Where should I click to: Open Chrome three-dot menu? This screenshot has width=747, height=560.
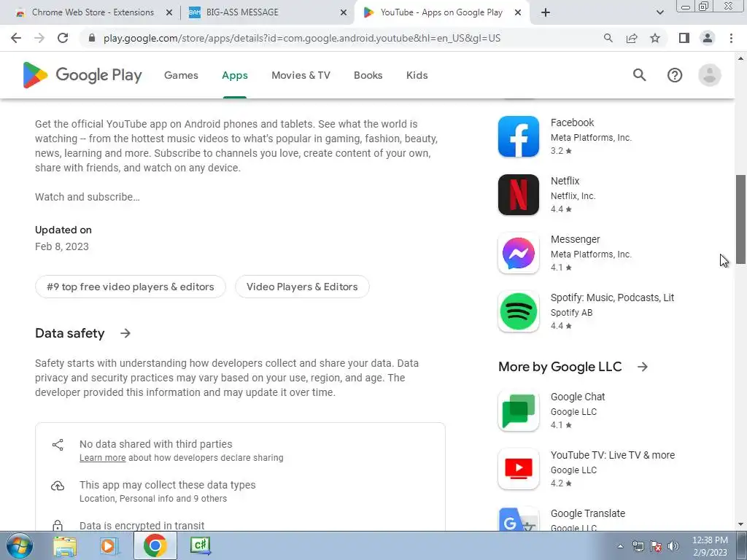(731, 38)
